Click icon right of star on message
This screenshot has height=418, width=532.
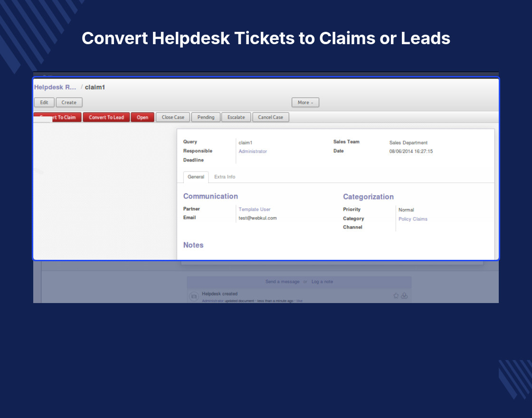coord(404,295)
